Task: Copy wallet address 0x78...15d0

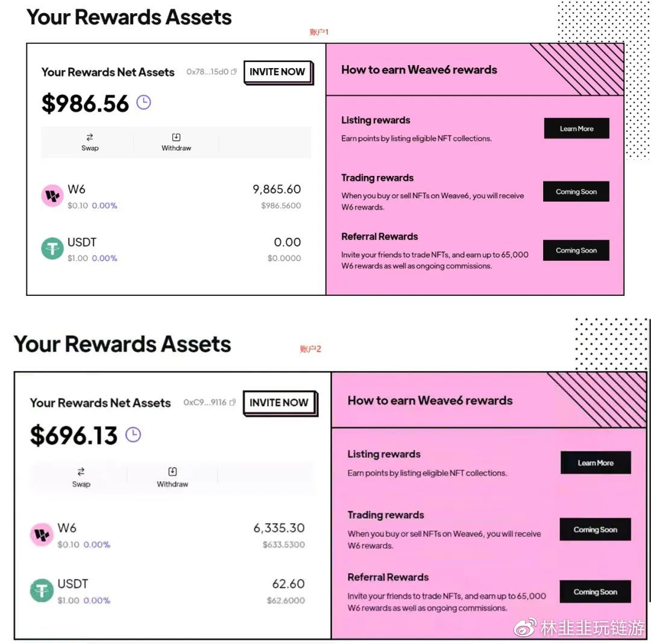Action: (234, 72)
